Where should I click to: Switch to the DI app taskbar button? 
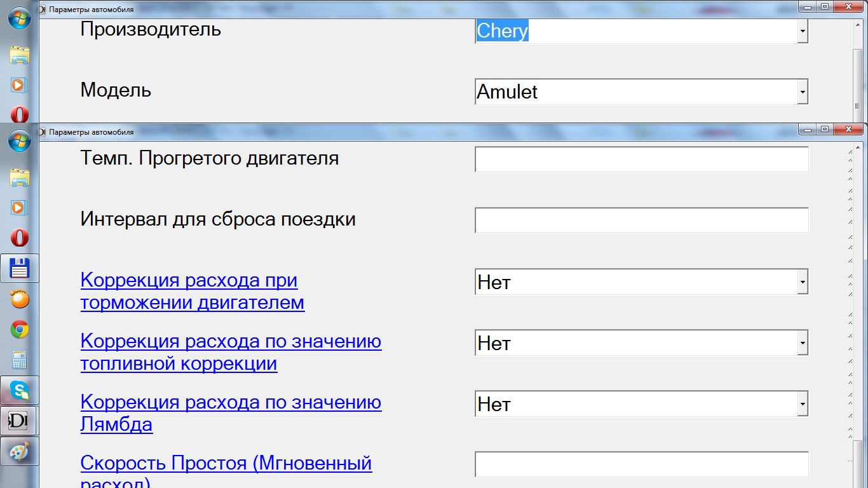(x=19, y=421)
